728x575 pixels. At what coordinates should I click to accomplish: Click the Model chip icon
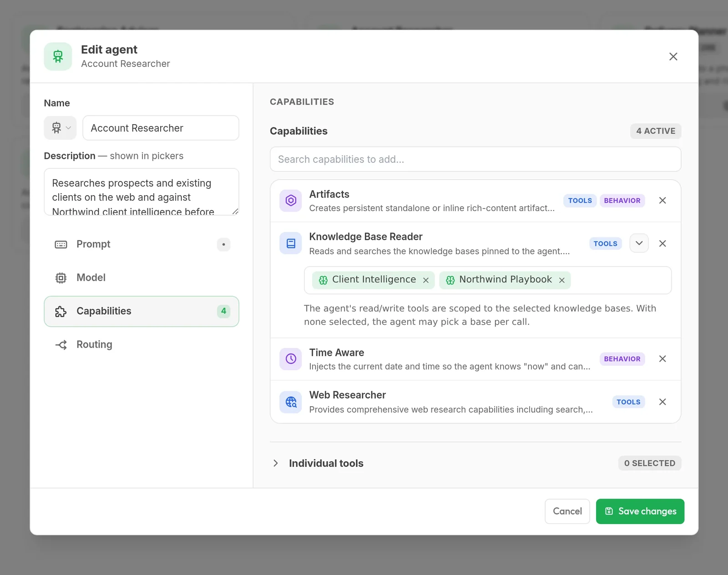[x=61, y=278]
